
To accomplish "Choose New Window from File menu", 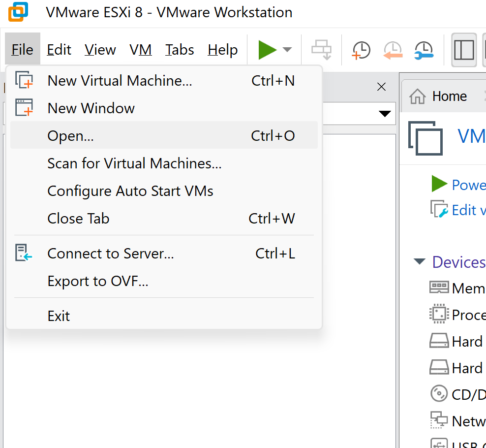I will [91, 108].
